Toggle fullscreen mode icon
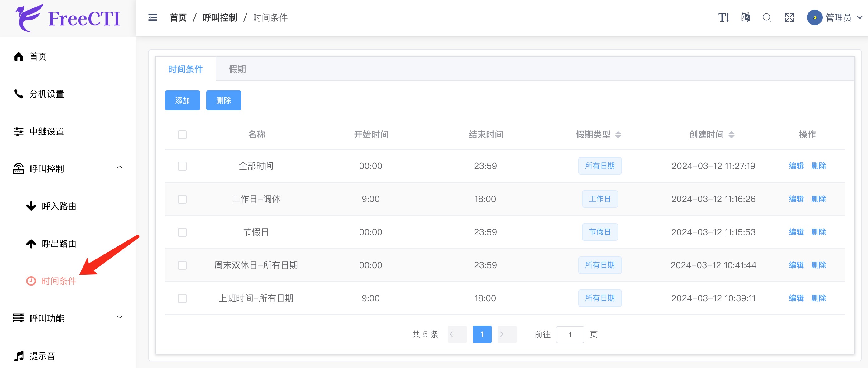Image resolution: width=868 pixels, height=368 pixels. pos(789,17)
